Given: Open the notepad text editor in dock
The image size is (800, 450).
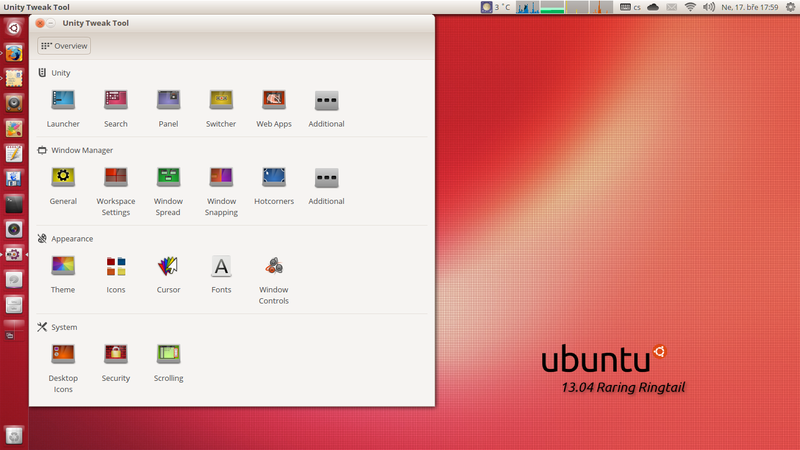Looking at the screenshot, I should tap(14, 154).
